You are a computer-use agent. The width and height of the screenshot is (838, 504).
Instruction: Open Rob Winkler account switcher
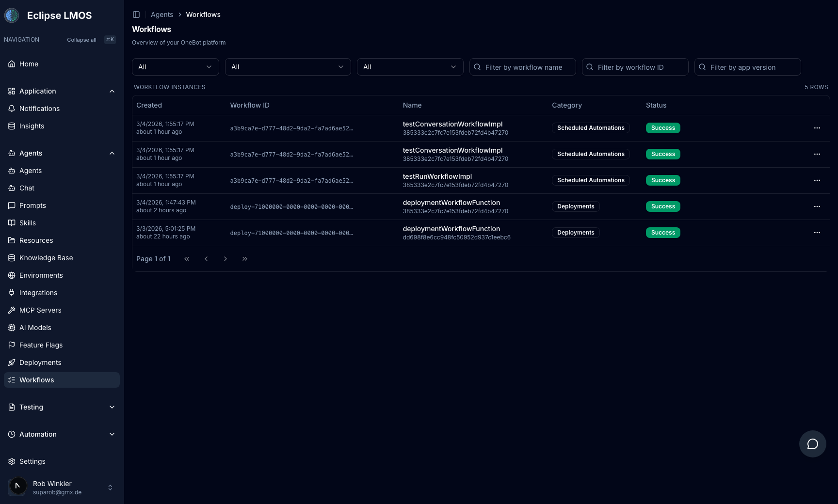click(x=62, y=488)
